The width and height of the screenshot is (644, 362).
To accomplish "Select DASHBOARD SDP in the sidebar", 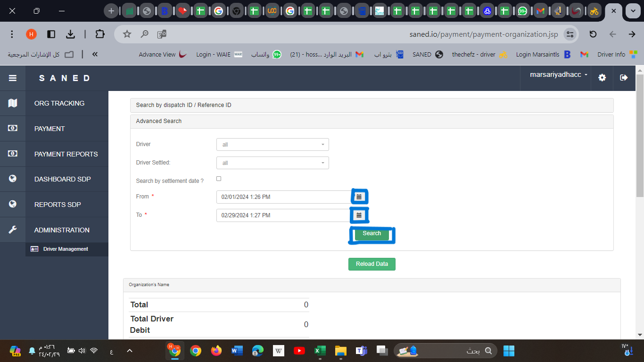I will point(62,179).
